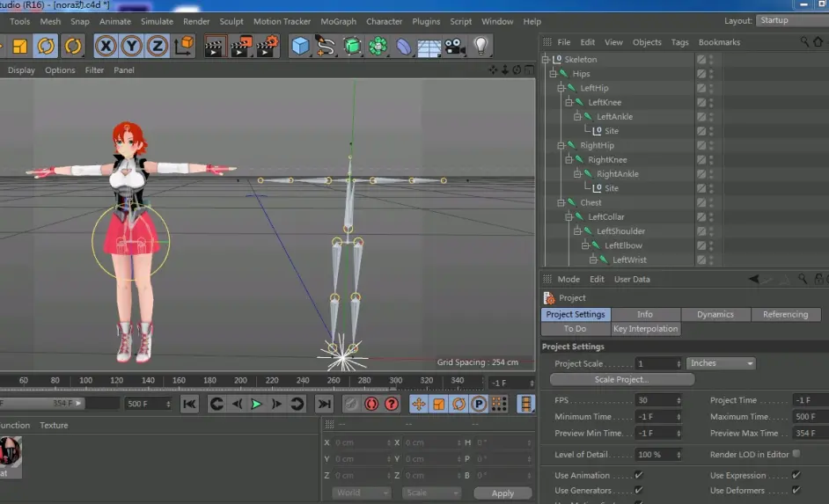Toggle the Use Expression checkbox
829x504 pixels.
tap(796, 476)
